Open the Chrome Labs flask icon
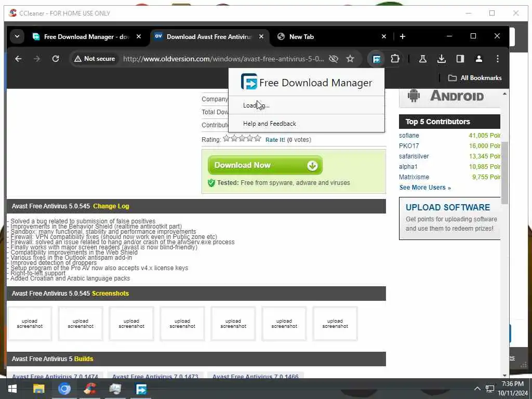 coord(423,59)
